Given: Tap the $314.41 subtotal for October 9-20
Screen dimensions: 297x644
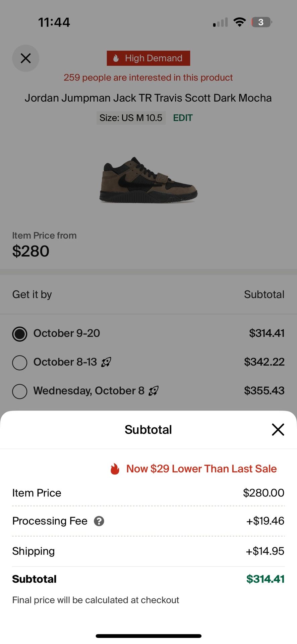Looking at the screenshot, I should point(266,333).
